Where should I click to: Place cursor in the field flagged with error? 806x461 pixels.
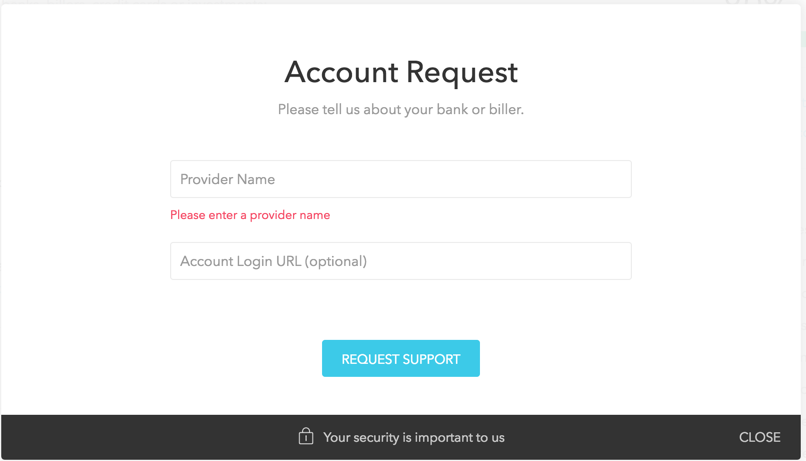click(x=400, y=179)
